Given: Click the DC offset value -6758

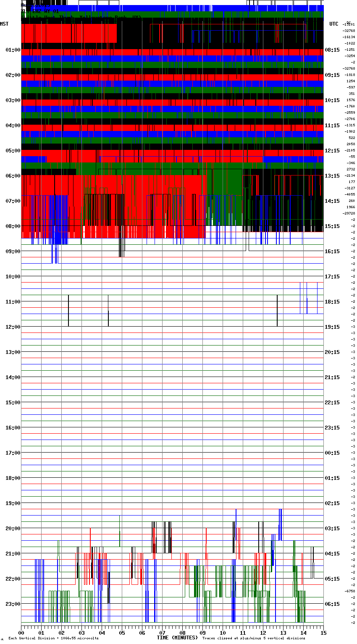Looking at the screenshot, I should click(x=350, y=591).
